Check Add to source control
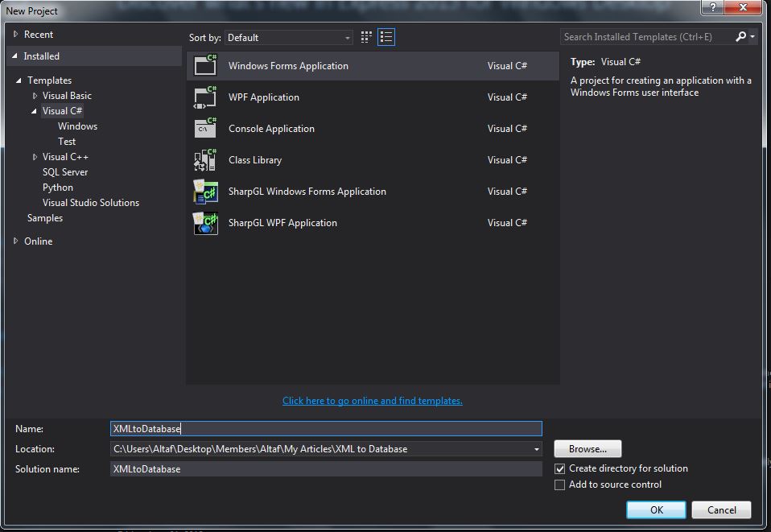 pos(559,485)
